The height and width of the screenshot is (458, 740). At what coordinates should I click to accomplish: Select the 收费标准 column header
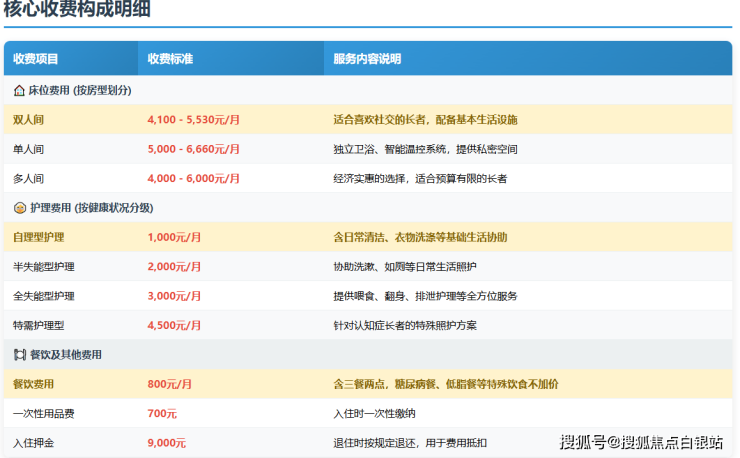170,59
